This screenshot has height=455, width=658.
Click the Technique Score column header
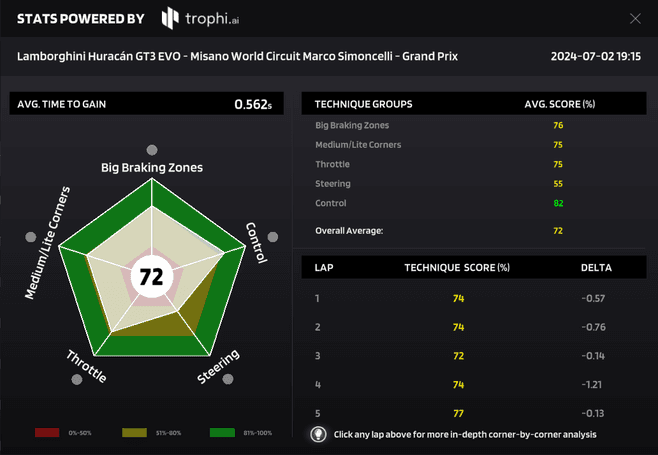pyautogui.click(x=457, y=268)
